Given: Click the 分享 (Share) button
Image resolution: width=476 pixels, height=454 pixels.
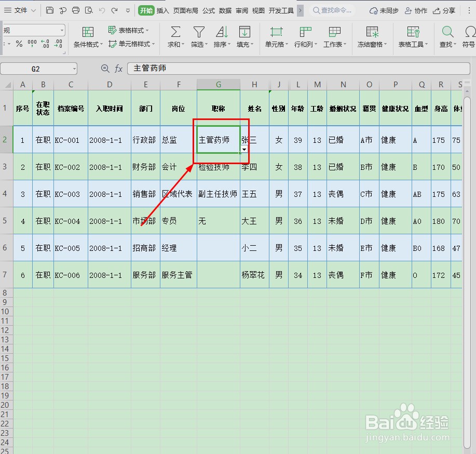Looking at the screenshot, I should coord(444,10).
